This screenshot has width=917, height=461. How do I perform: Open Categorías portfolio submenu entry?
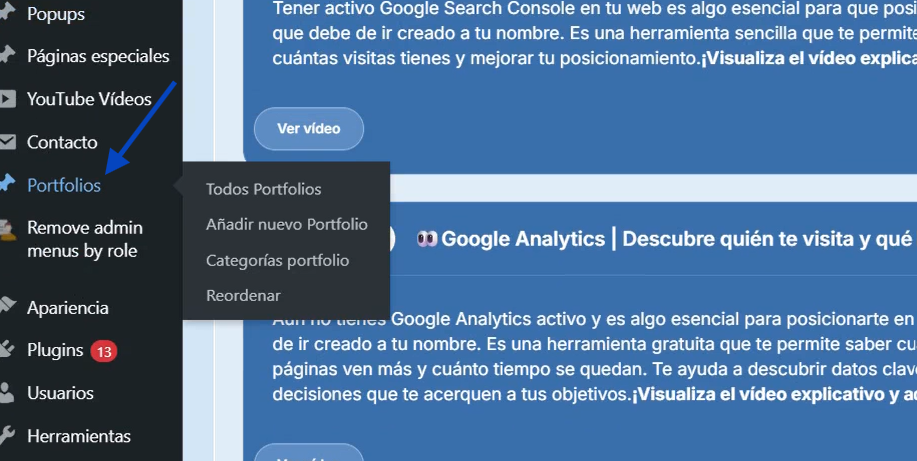pos(277,260)
